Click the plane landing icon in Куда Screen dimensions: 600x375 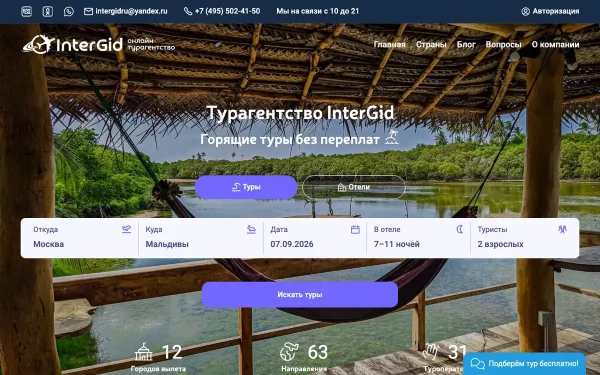tap(251, 229)
